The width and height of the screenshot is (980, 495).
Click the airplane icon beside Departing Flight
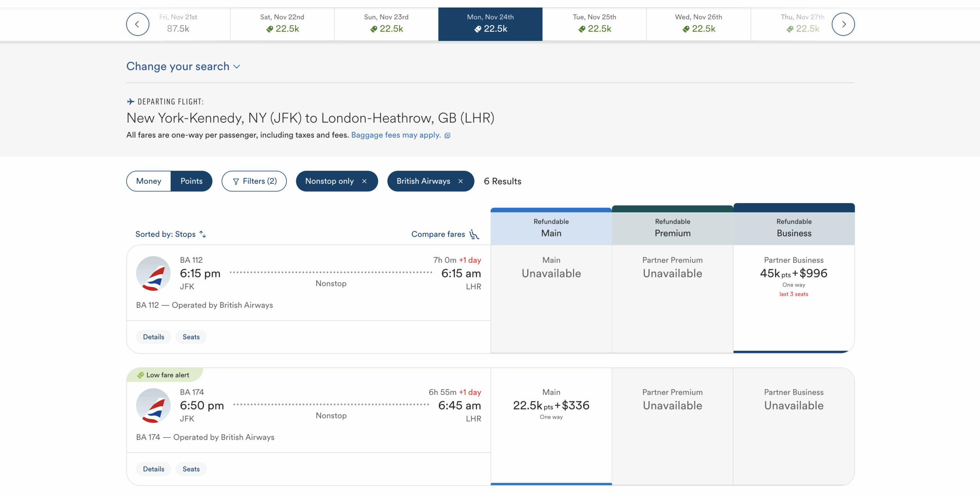click(130, 101)
